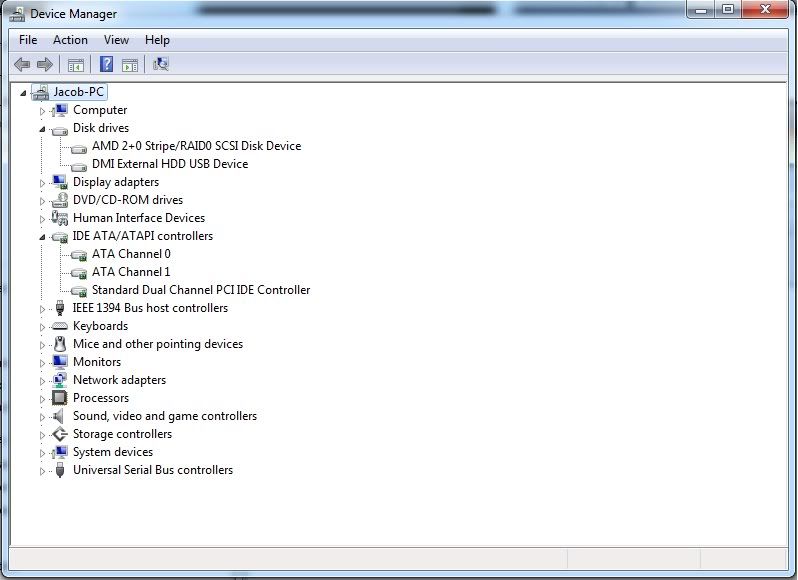Click the Forward arrow toolbar button

pyautogui.click(x=44, y=65)
